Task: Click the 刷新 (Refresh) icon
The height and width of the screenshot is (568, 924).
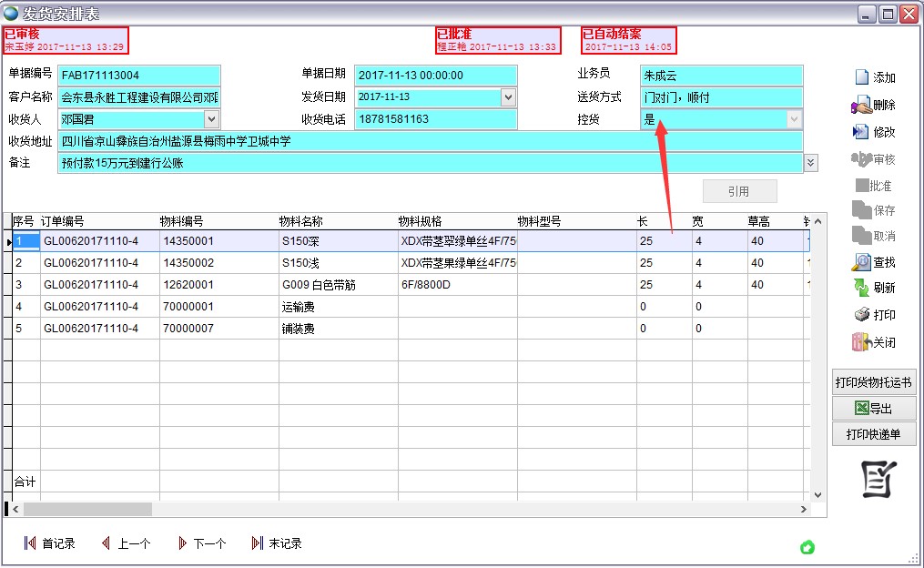Action: (860, 288)
